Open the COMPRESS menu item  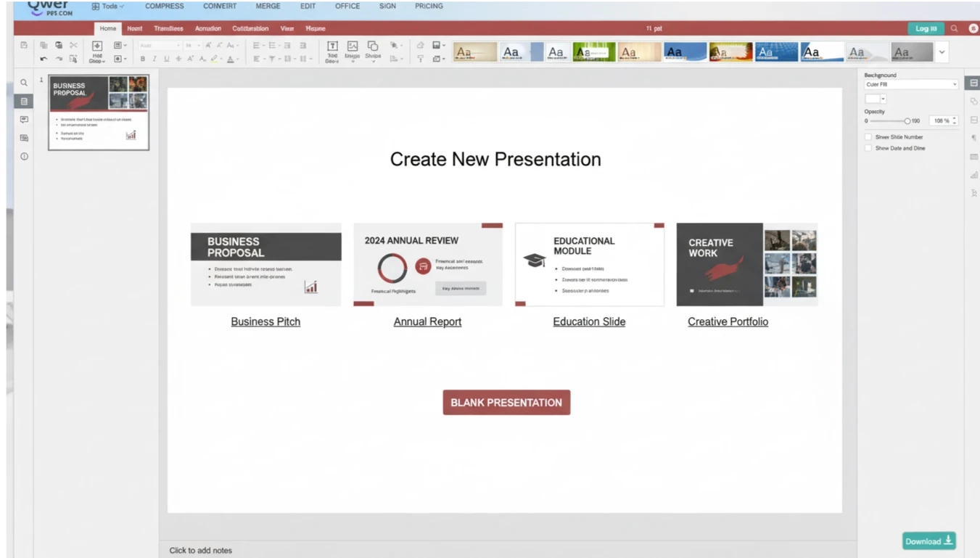tap(165, 6)
